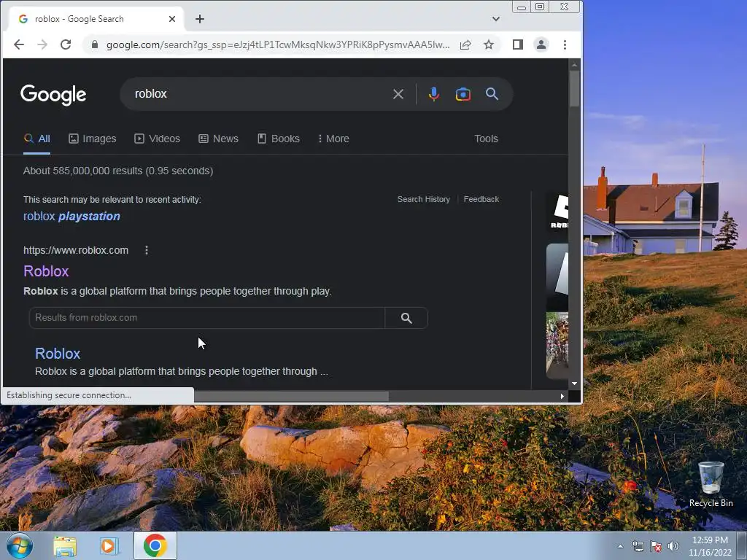Screen dimensions: 747x560
Task: Bookmark this tab with star icon
Action: pos(489,44)
